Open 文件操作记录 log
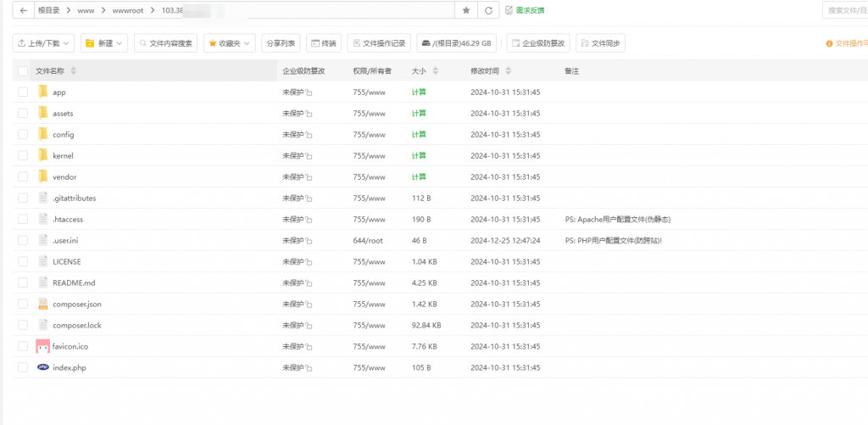 [x=379, y=43]
